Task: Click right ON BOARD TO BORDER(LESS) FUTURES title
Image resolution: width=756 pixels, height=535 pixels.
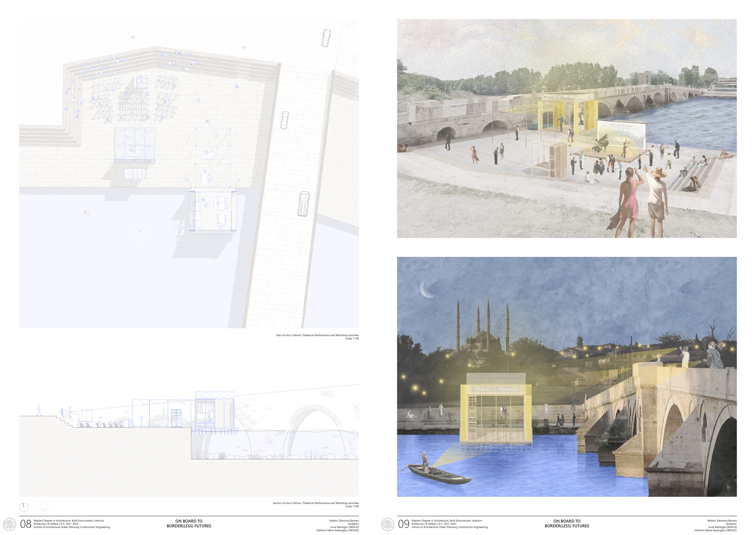Action: [567, 523]
